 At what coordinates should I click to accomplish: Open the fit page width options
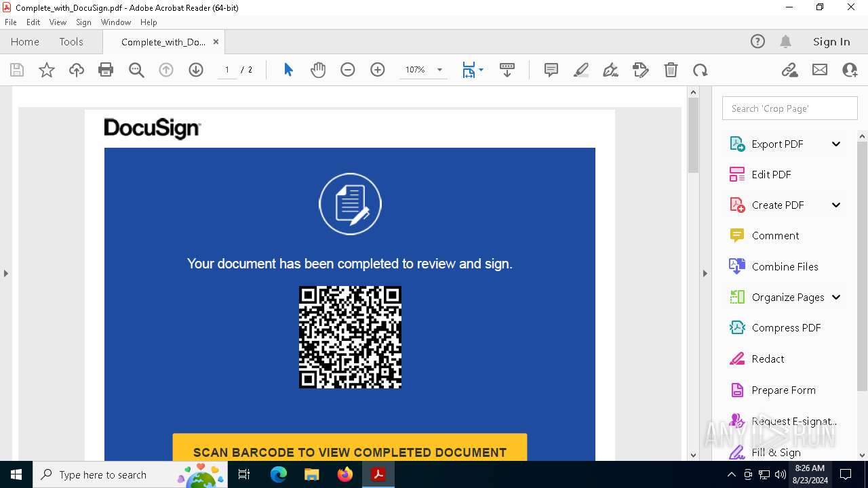pos(473,70)
